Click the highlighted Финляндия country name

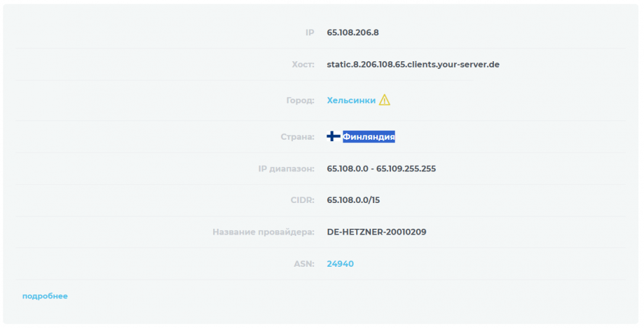(368, 137)
